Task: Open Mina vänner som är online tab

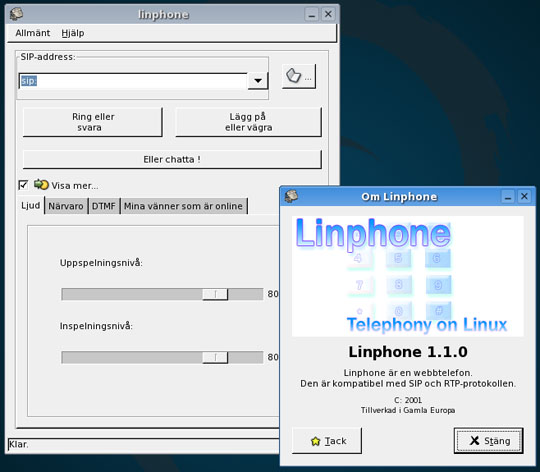Action: pos(183,206)
